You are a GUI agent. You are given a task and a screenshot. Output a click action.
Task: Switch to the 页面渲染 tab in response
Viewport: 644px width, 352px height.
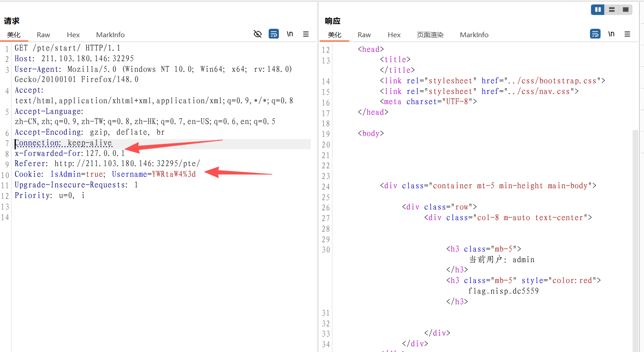tap(430, 35)
